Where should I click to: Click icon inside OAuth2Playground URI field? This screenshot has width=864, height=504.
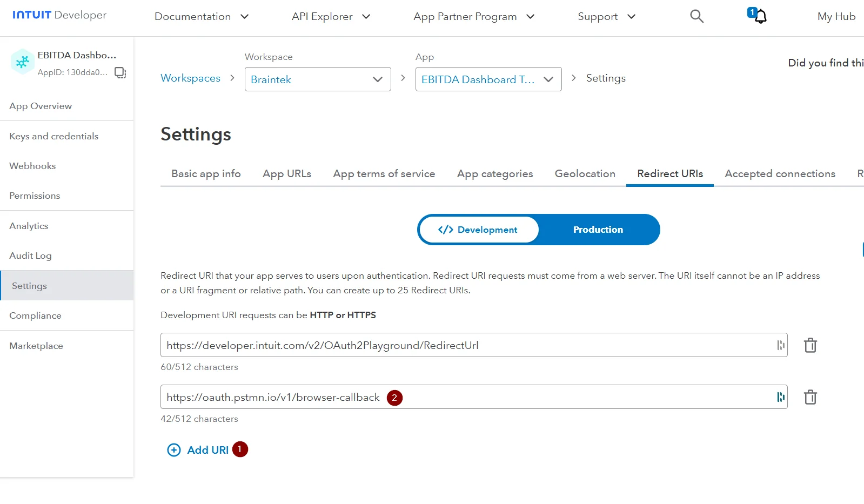pos(780,345)
